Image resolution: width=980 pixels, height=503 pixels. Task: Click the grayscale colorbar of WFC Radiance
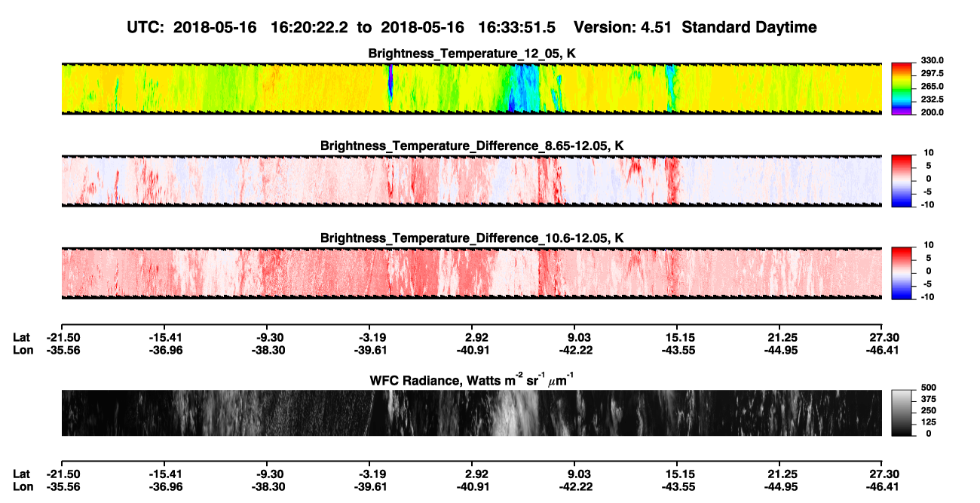pos(902,413)
